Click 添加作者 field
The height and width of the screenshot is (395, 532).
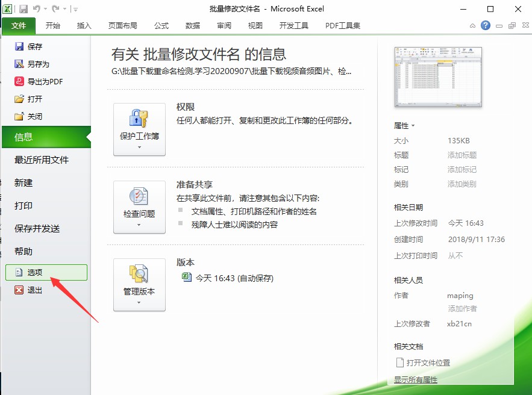coord(463,308)
